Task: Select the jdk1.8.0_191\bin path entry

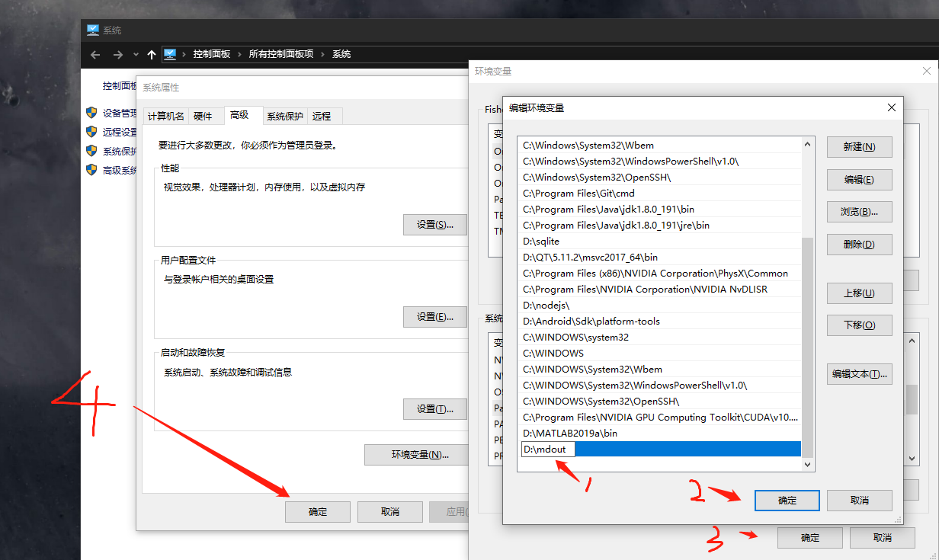Action: 660,210
